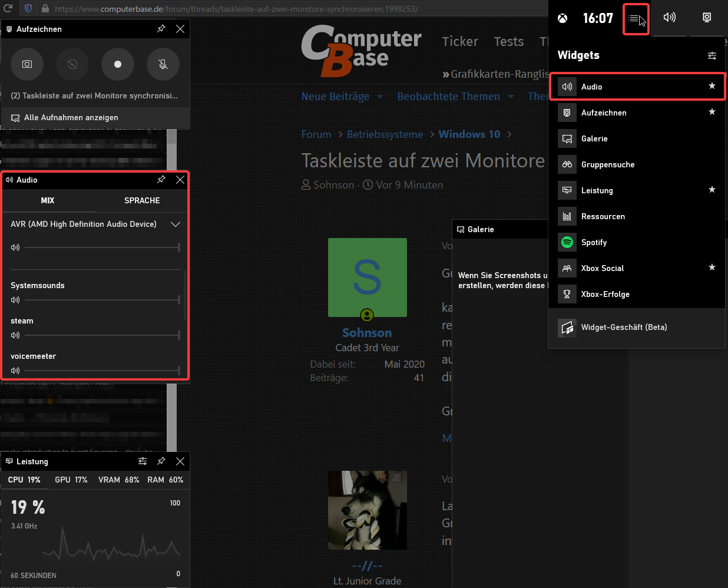Start recording with the round record button
728x588 pixels.
(118, 64)
